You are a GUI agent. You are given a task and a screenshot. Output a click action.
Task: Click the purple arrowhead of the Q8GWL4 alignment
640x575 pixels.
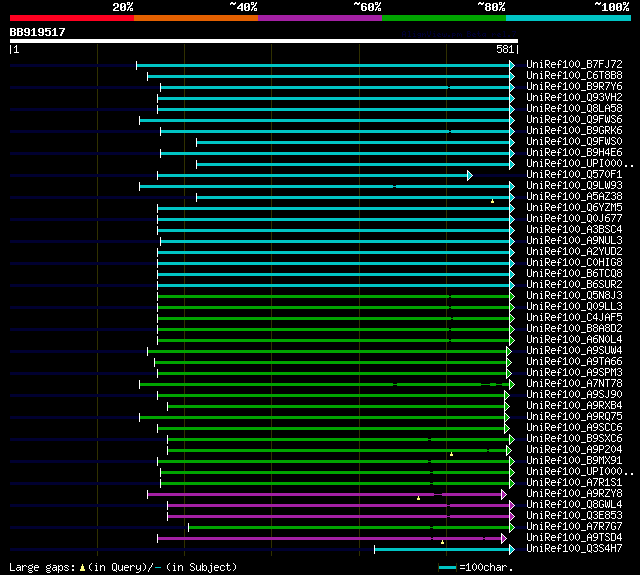pyautogui.click(x=512, y=506)
